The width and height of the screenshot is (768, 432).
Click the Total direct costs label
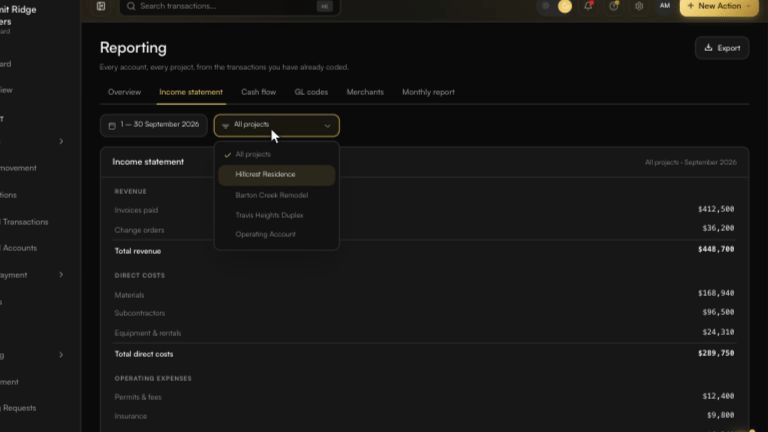[144, 354]
